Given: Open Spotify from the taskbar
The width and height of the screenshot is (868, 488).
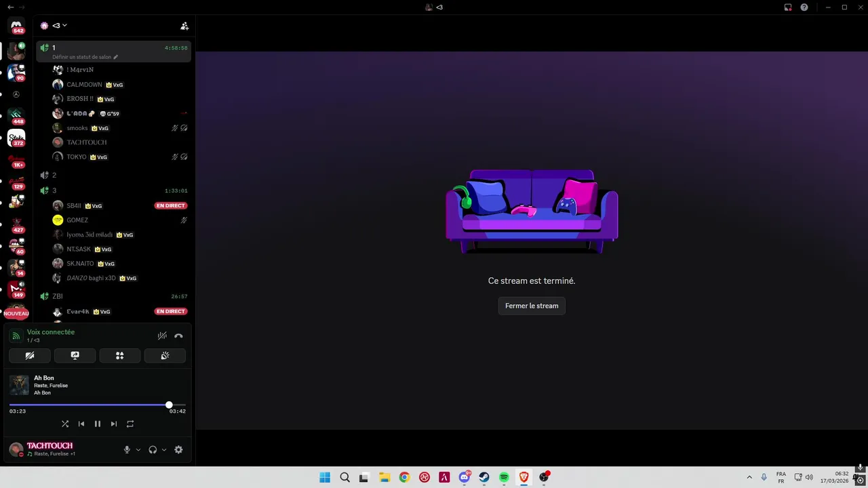Looking at the screenshot, I should [x=504, y=477].
